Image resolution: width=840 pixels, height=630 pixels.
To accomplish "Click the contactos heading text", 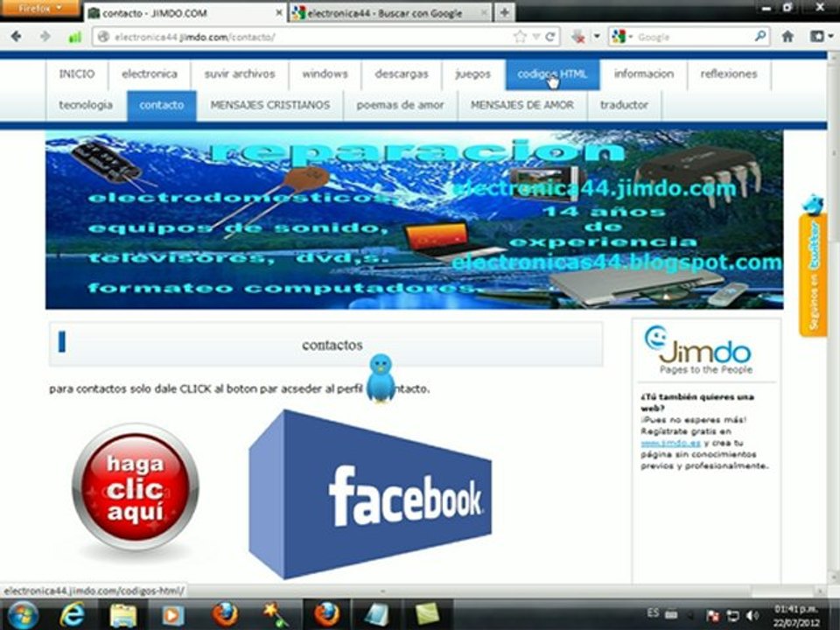I will pyautogui.click(x=332, y=346).
